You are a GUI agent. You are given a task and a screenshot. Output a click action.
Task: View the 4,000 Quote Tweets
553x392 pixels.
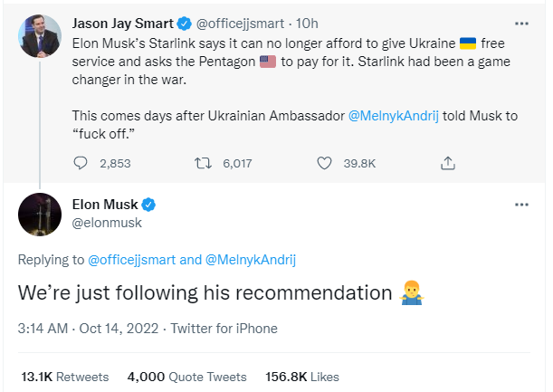pyautogui.click(x=186, y=377)
